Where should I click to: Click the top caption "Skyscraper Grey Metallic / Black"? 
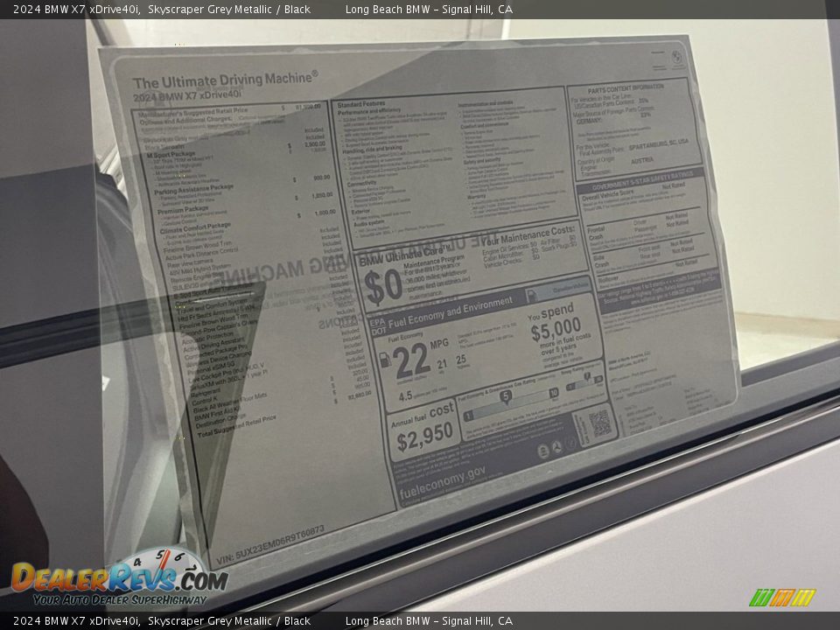(229, 9)
